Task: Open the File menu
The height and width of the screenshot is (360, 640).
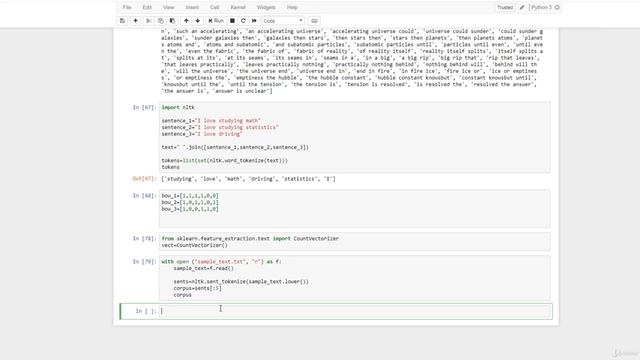Action: pos(127,7)
